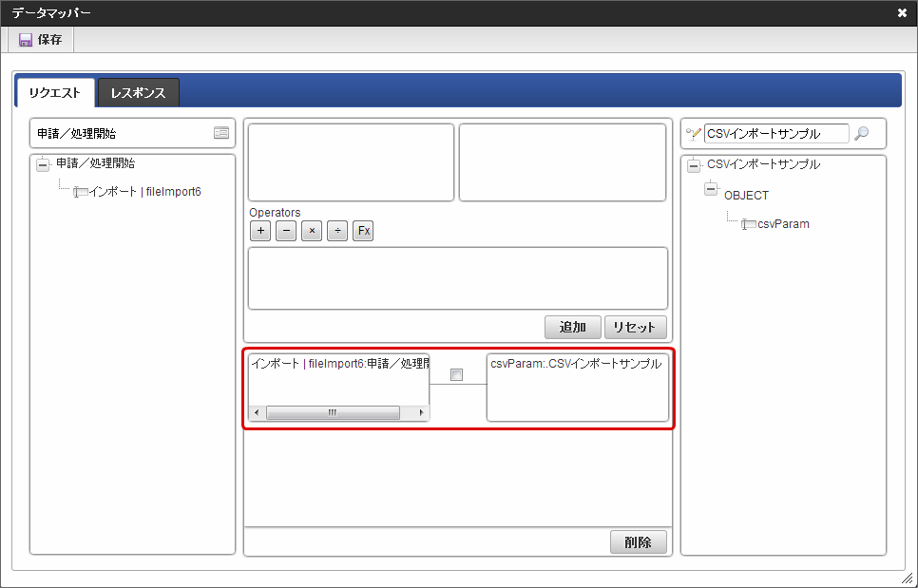Close the データマッパー dialog with X
The image size is (918, 588).
point(902,12)
